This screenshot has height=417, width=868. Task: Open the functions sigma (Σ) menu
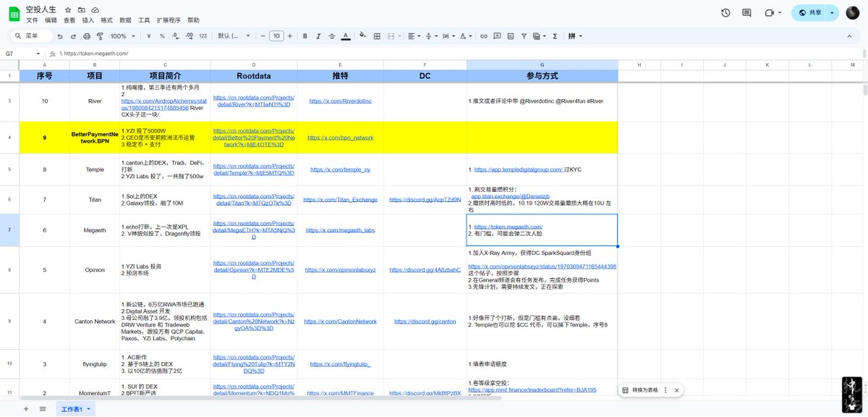[x=555, y=35]
